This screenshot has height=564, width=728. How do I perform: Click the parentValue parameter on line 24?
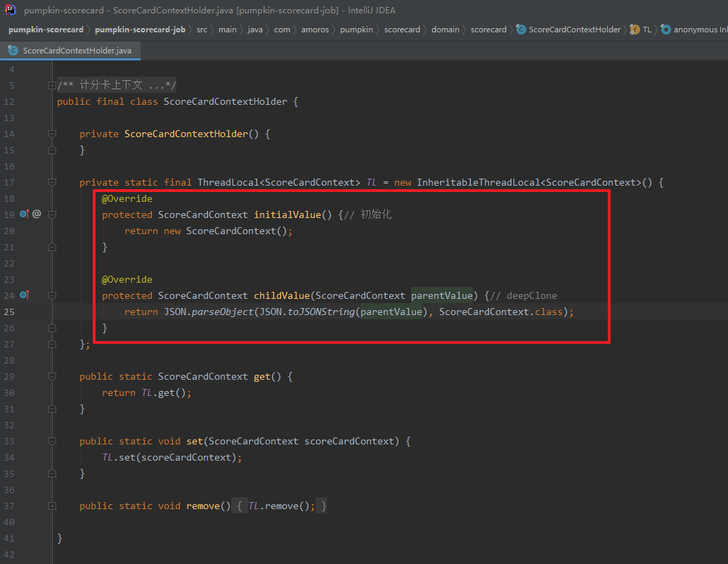click(441, 295)
